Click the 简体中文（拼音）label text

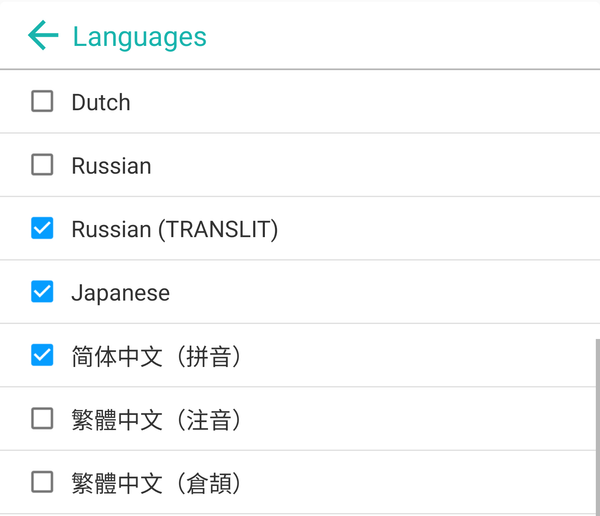coord(156,356)
